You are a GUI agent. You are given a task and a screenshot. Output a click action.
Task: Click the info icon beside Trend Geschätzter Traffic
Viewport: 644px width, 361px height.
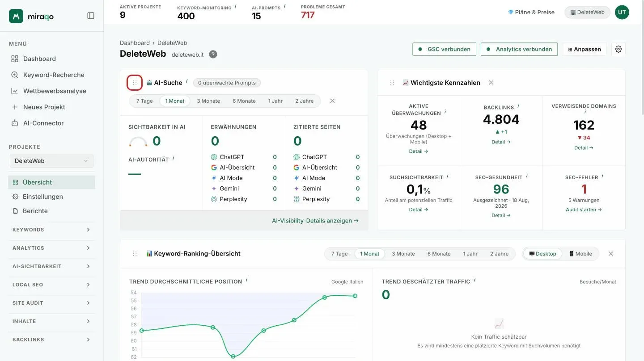[475, 280]
